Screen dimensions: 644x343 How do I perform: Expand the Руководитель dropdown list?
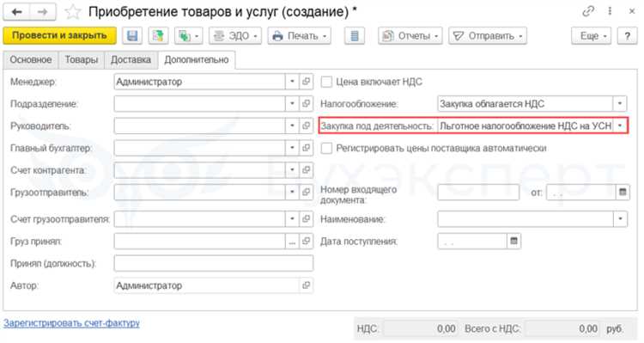[292, 126]
